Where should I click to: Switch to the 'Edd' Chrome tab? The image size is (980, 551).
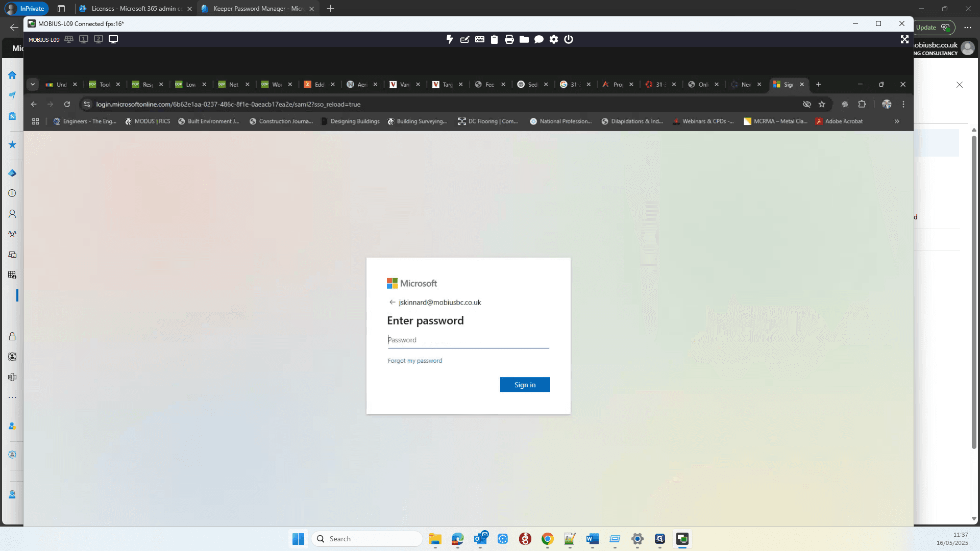coord(320,85)
